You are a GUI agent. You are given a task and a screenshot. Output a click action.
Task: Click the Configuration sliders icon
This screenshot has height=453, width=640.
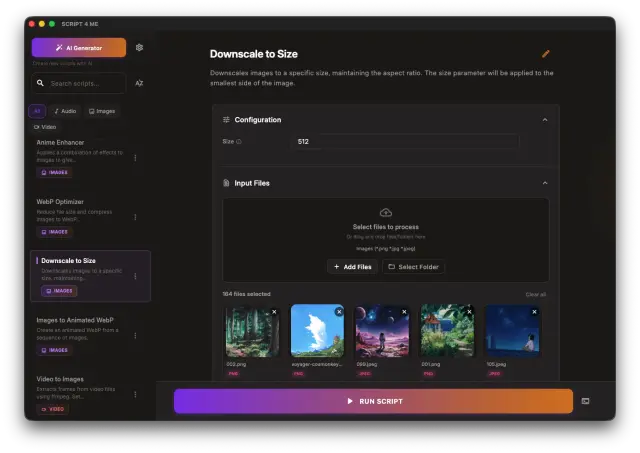[x=226, y=120]
